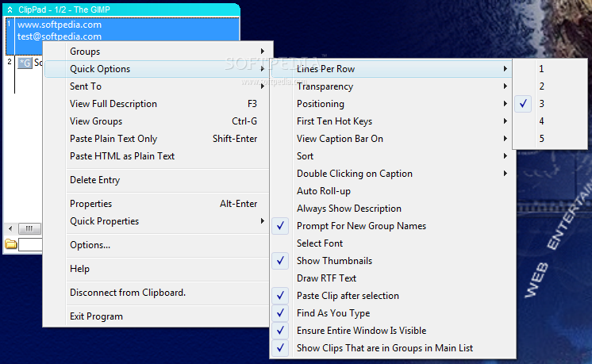Image resolution: width=592 pixels, height=364 pixels.
Task: Click the ClipPad search input field
Action: (x=30, y=245)
